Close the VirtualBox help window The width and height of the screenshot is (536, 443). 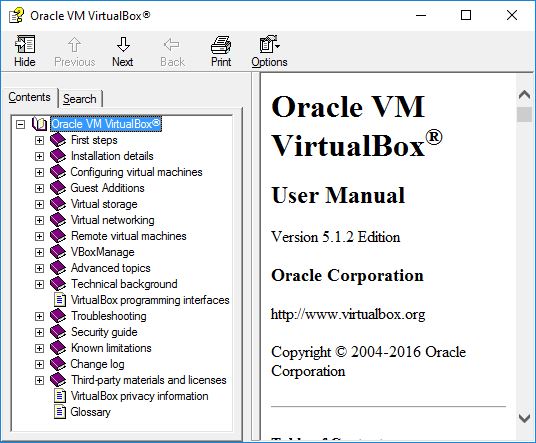pos(512,15)
